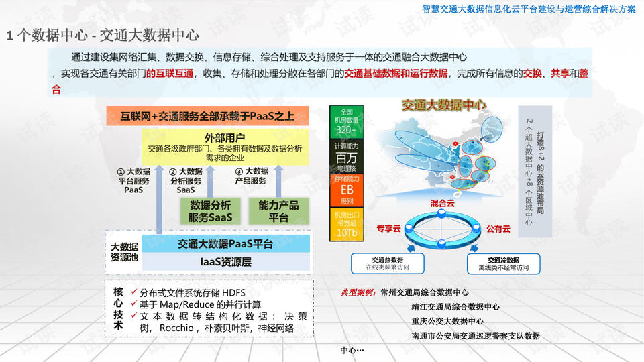This screenshot has width=644, height=362.
Task: Select the 专享云 red label
Action: click(x=388, y=229)
